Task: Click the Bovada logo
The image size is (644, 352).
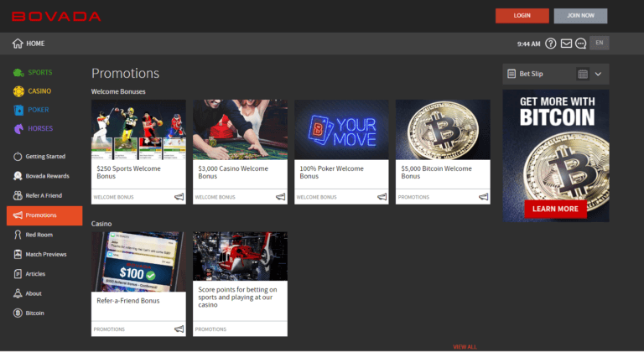Action: [56, 17]
